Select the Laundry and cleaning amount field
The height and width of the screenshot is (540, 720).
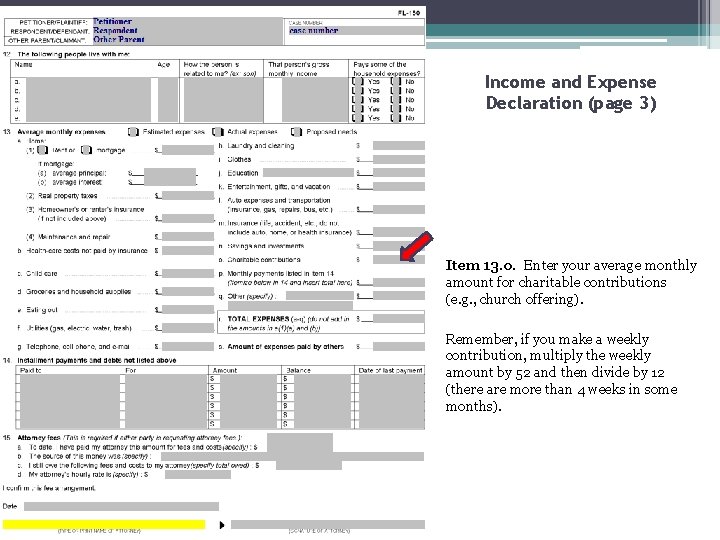click(x=399, y=146)
